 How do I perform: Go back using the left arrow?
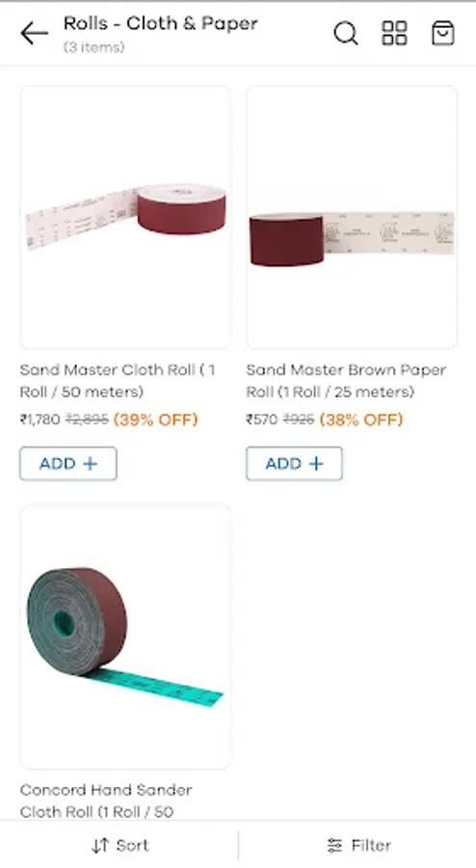coord(35,34)
